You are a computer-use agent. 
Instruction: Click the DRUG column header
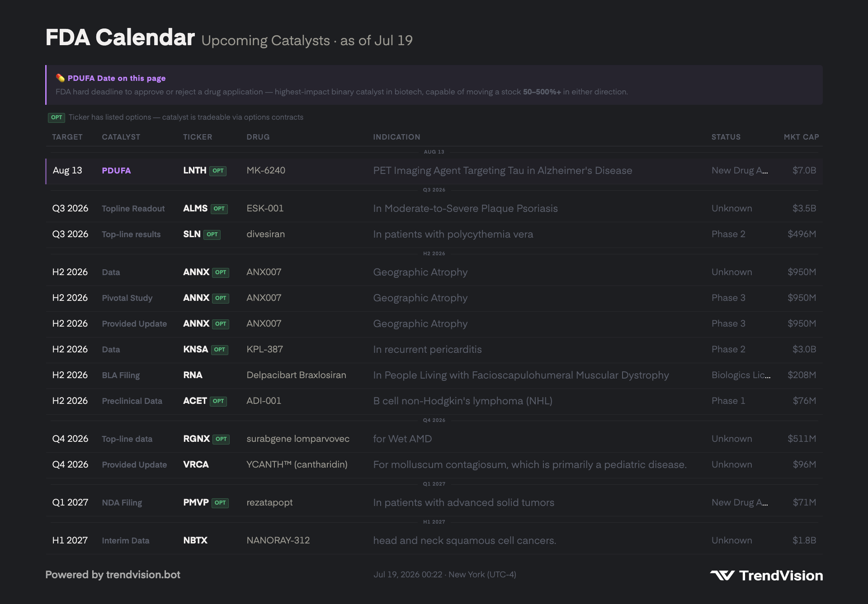(258, 137)
